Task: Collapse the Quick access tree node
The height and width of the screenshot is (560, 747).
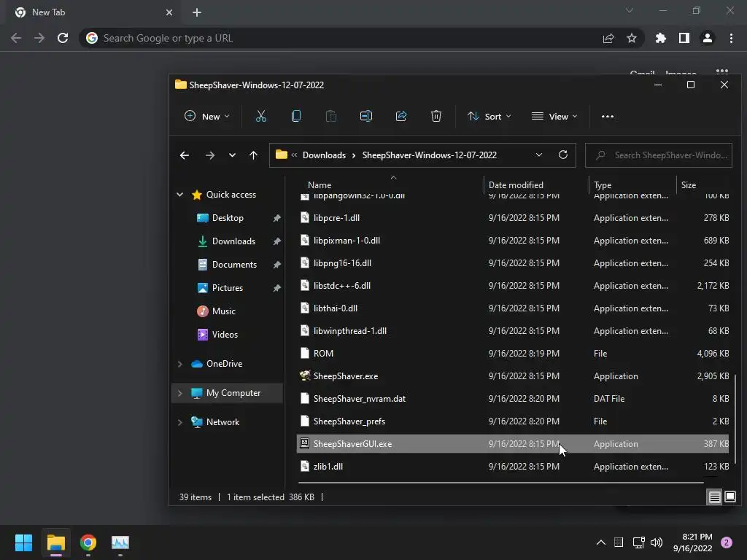Action: [179, 194]
